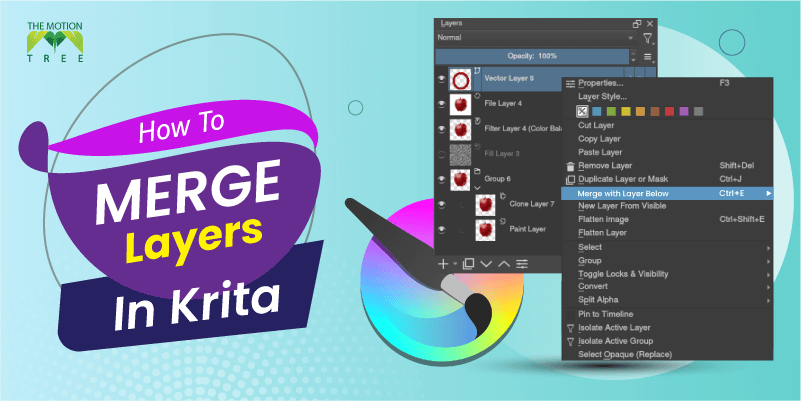Open the layers panel hamburger options icon
This screenshot has width=801, height=401.
648,59
